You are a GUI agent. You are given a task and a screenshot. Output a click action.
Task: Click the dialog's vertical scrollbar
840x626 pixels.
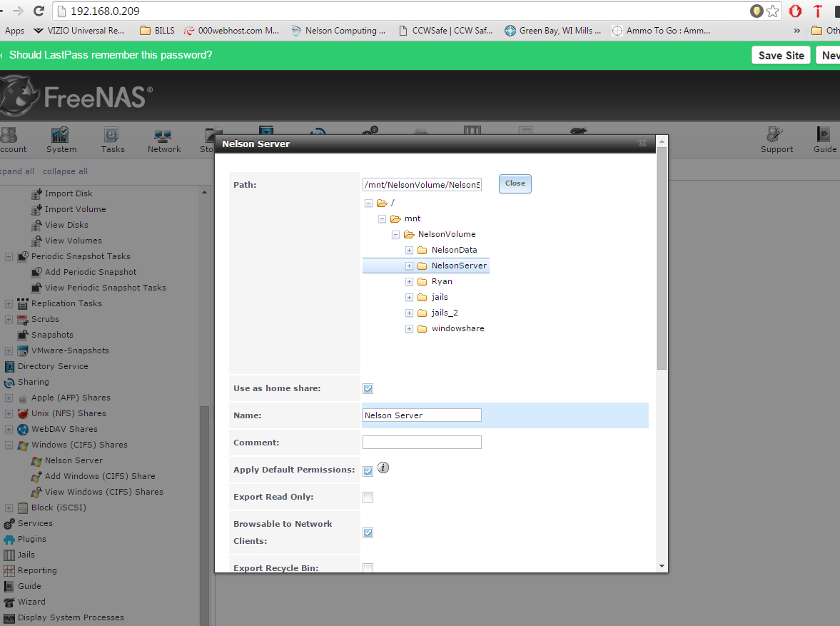point(662,257)
